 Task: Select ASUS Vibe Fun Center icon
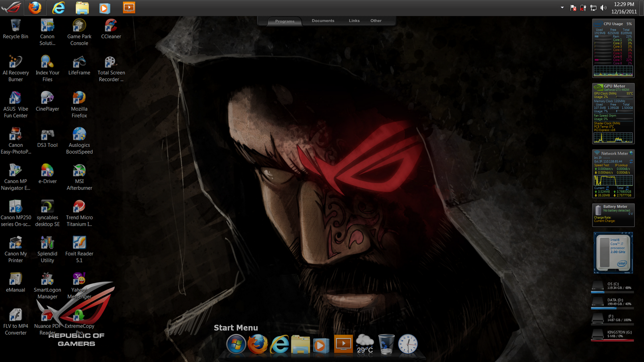coord(16,105)
